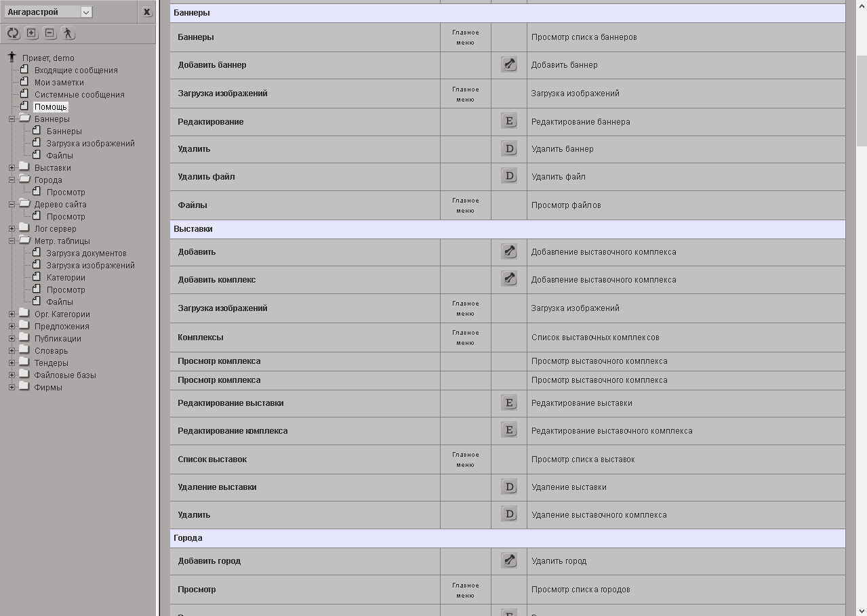Open 'Системные сообщения' tree item

(79, 95)
